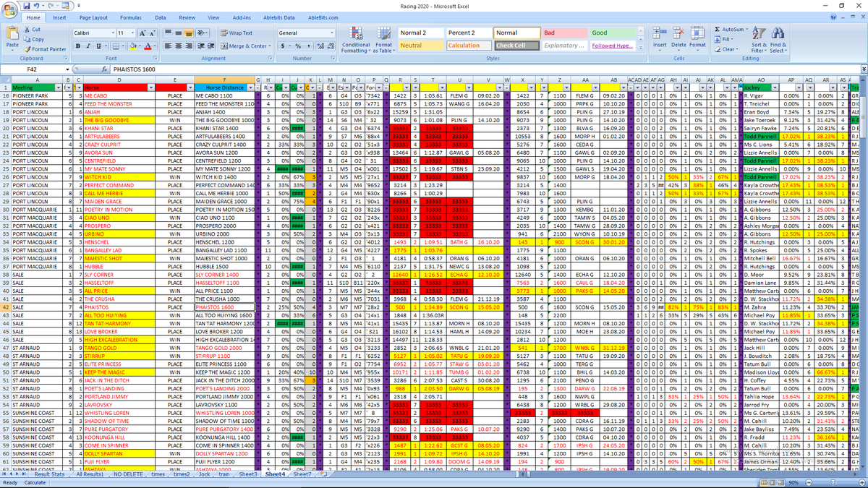868x488 pixels.
Task: Select cell PHAISTOS 1600 in row 42
Action: point(225,307)
